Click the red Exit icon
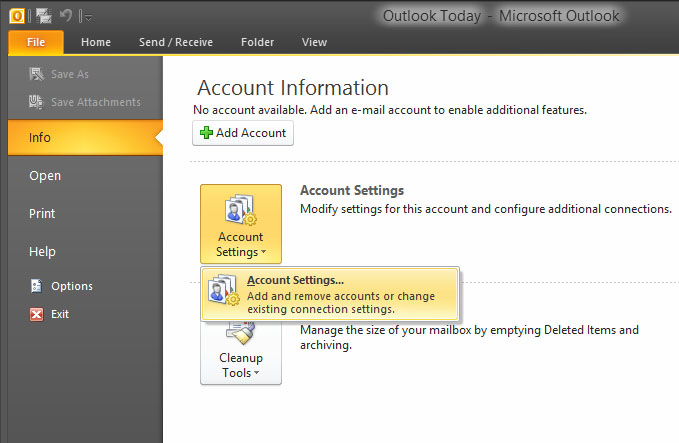 pos(36,314)
